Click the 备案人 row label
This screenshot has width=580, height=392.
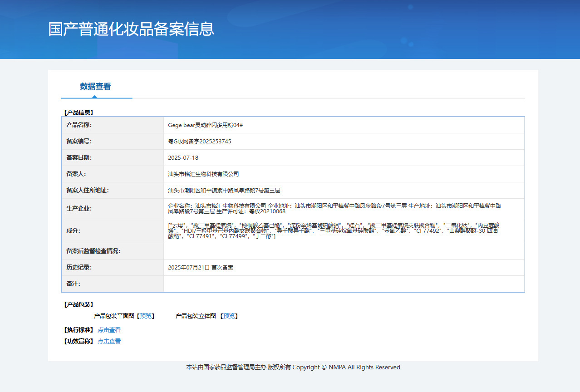tap(76, 174)
